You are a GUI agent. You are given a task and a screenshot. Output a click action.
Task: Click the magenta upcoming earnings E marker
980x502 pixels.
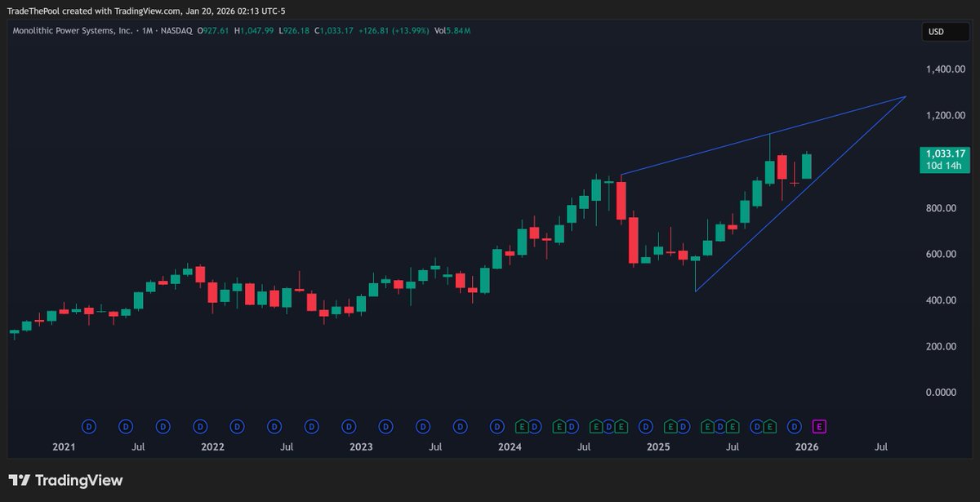pos(819,426)
